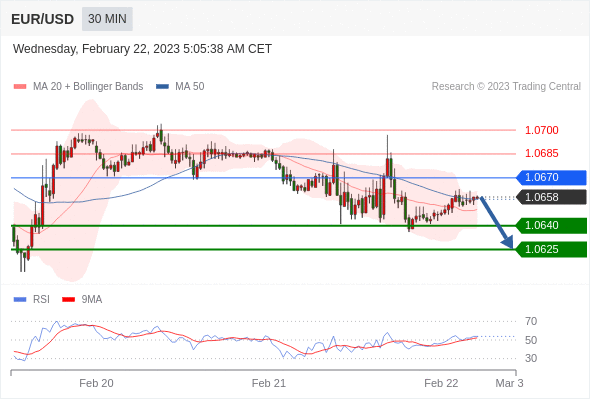This screenshot has height=400, width=590.
Task: Click the Feb 20 date axis label
Action: [96, 383]
